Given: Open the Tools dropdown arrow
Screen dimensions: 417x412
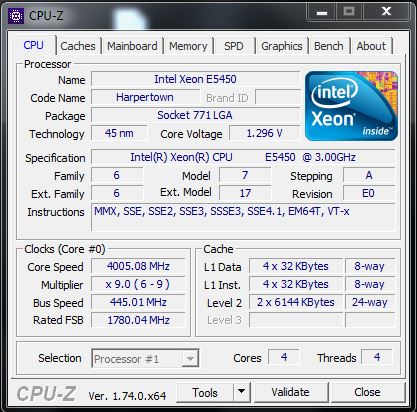Looking at the screenshot, I should [x=242, y=392].
